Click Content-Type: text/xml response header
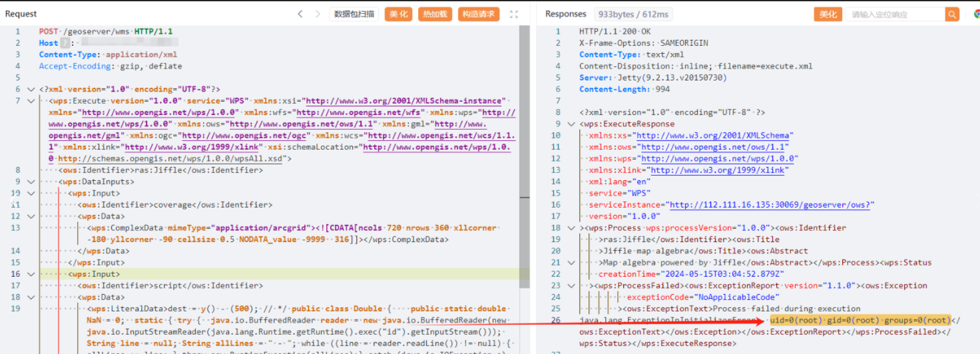 tap(632, 55)
